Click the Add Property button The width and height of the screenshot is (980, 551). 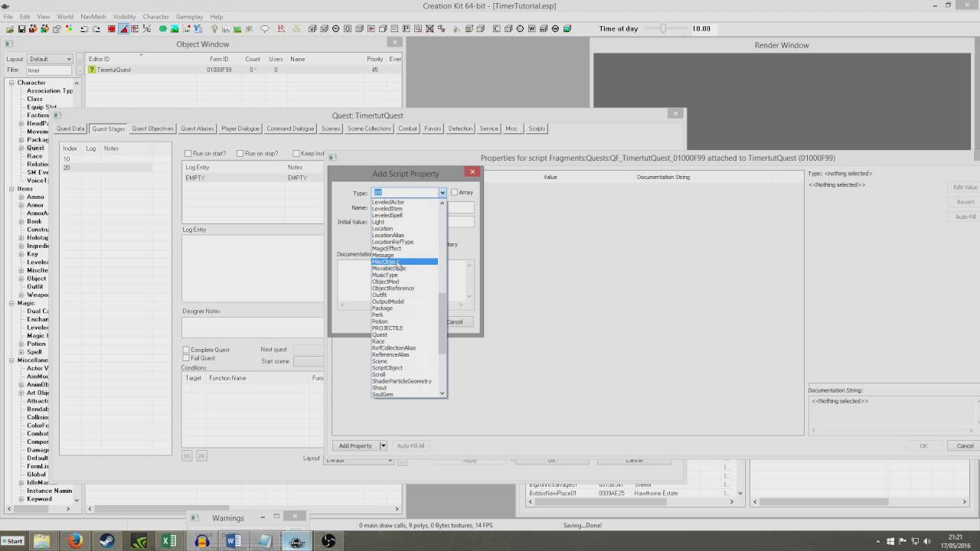point(355,445)
